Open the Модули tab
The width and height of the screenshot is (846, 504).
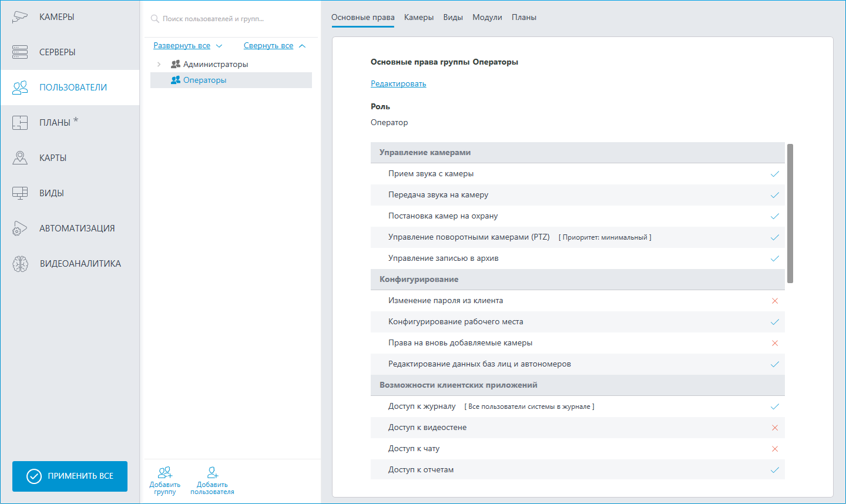(487, 18)
